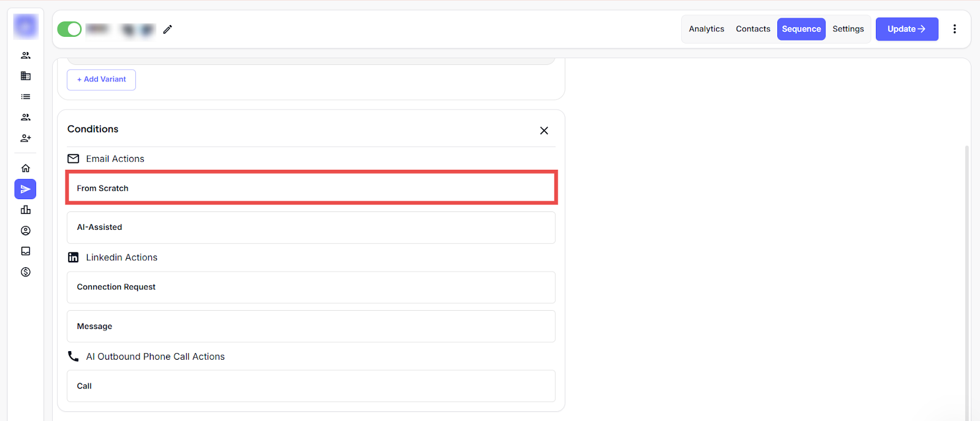Open the account profile icon in sidebar
The width and height of the screenshot is (980, 421).
[x=26, y=231]
